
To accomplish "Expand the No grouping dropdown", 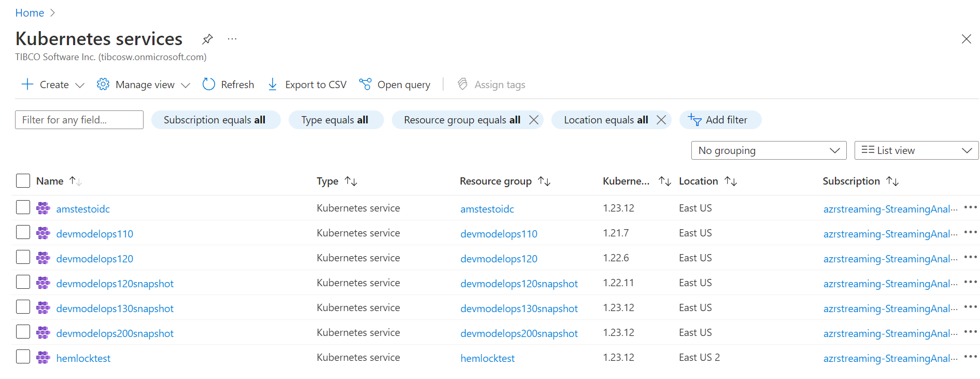I will (769, 150).
